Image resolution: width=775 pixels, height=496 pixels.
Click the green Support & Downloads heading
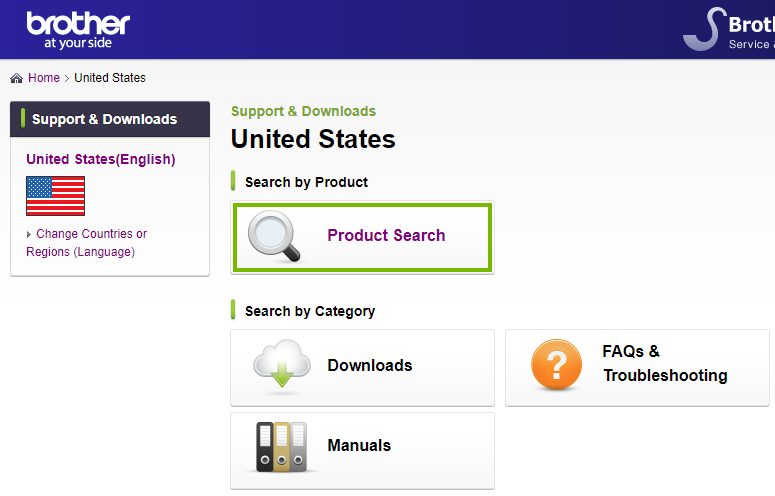coord(303,111)
